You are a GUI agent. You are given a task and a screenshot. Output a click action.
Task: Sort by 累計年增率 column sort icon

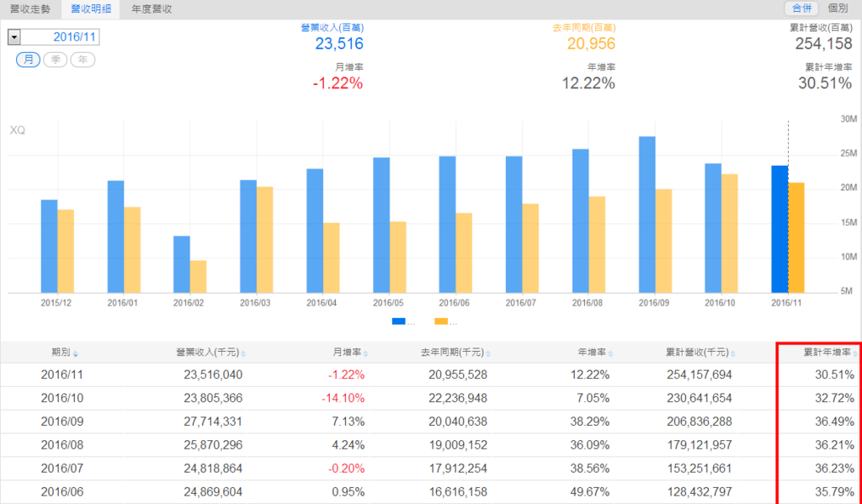(x=855, y=353)
